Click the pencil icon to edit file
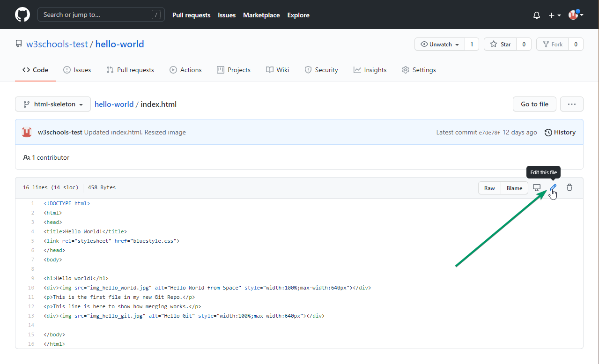599x364 pixels. click(x=553, y=187)
